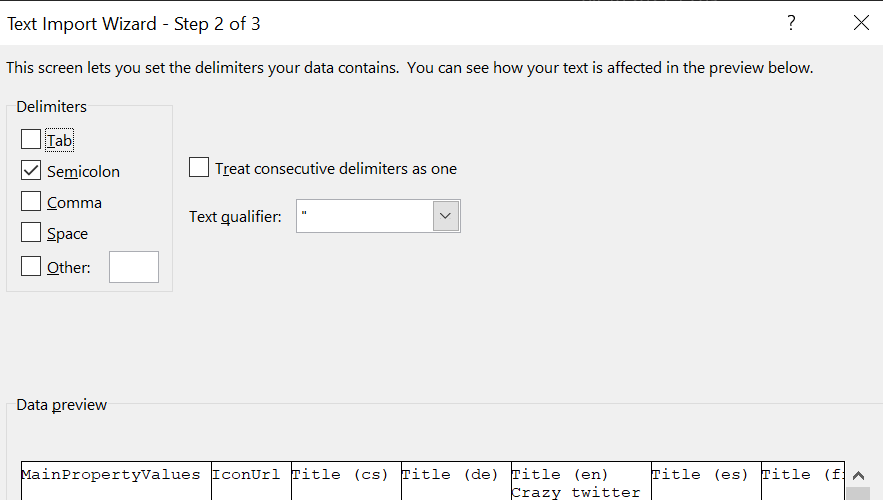
Task: Enable the Space delimiter checkbox
Action: pos(31,233)
